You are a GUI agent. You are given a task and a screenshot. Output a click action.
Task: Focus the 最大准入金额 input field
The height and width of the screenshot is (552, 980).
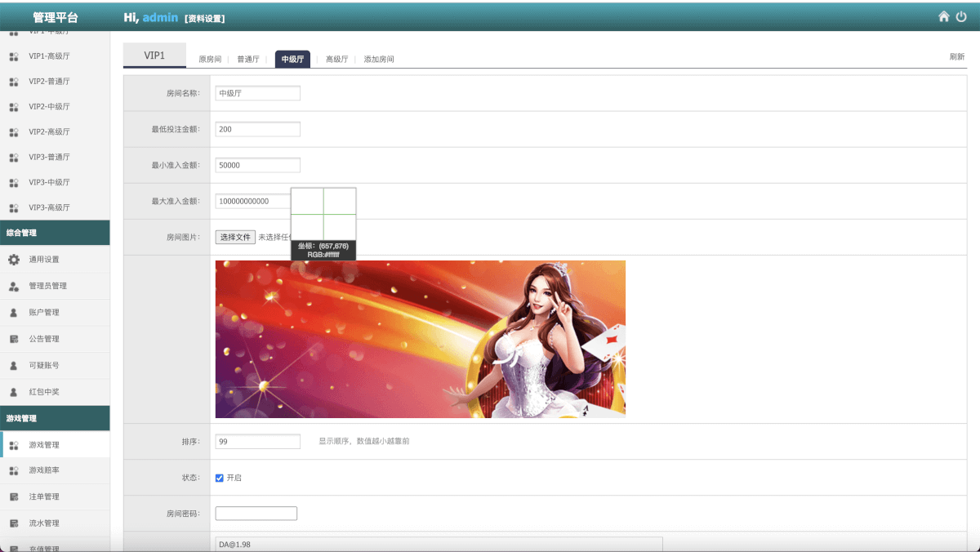click(258, 201)
